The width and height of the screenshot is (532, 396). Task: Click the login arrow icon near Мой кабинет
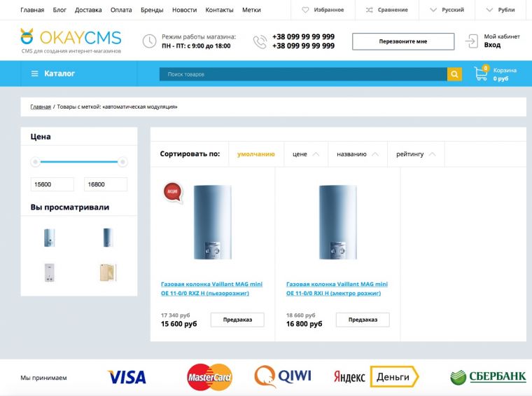[x=471, y=41]
